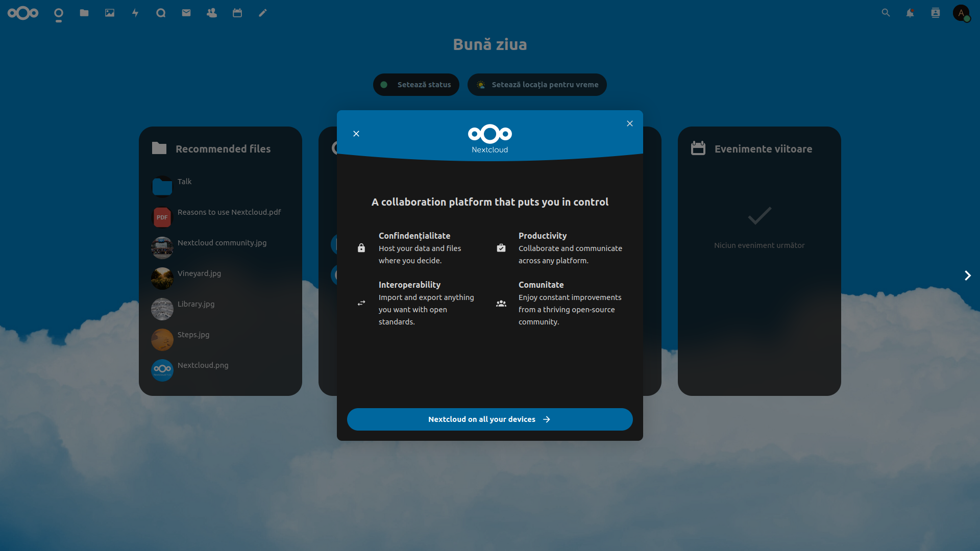Viewport: 980px width, 551px height.
Task: Click the Confindențialitate lock icon
Action: (x=361, y=248)
